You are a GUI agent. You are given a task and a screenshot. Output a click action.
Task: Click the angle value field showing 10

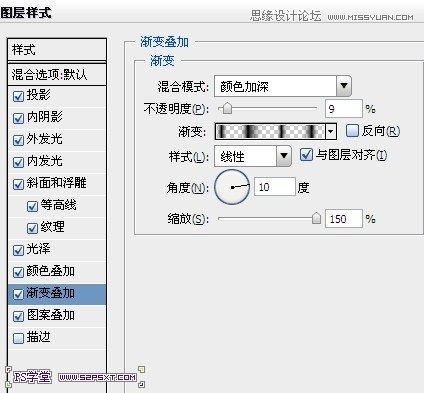275,187
